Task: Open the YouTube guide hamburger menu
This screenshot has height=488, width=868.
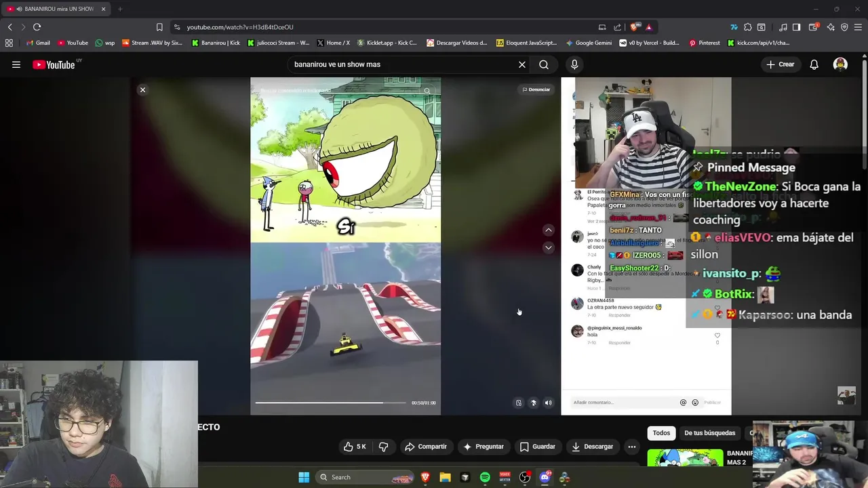Action: (x=16, y=64)
